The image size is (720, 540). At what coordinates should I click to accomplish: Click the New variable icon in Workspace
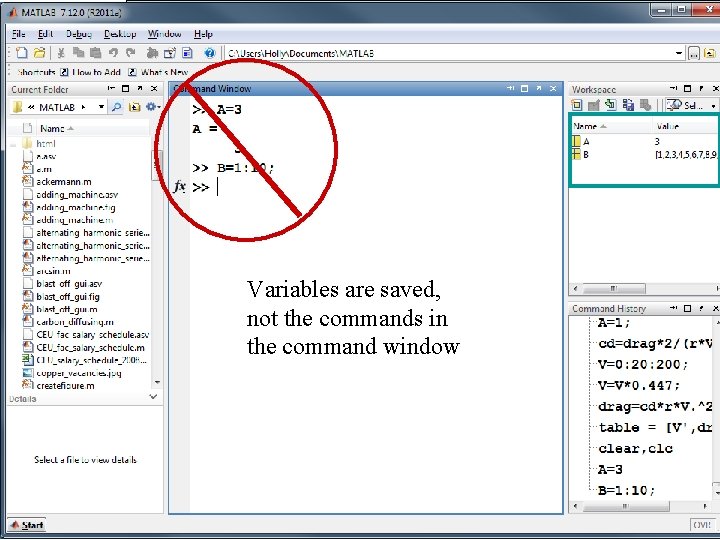coord(576,105)
